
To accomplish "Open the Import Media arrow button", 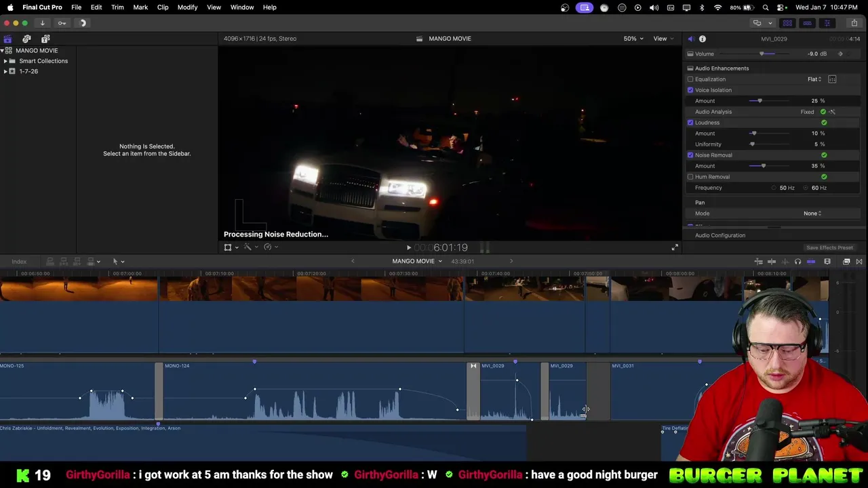I will (42, 23).
